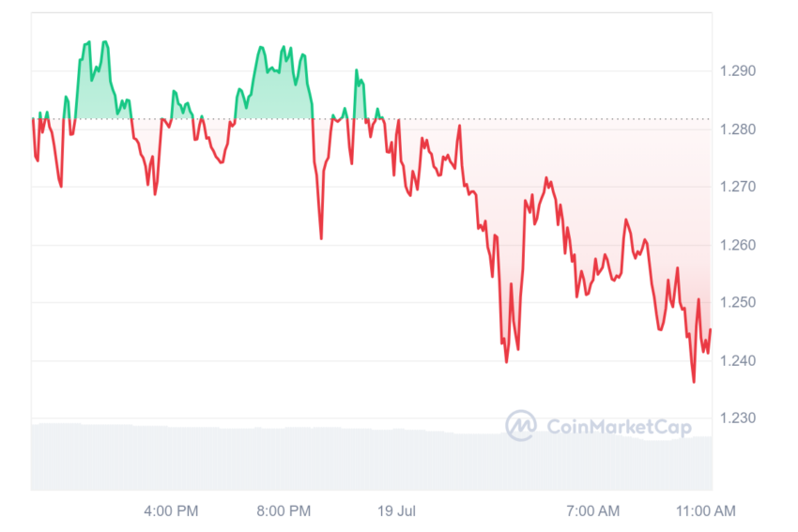This screenshot has width=798, height=532.
Task: Click the 1.240 price axis label
Action: [x=737, y=360]
